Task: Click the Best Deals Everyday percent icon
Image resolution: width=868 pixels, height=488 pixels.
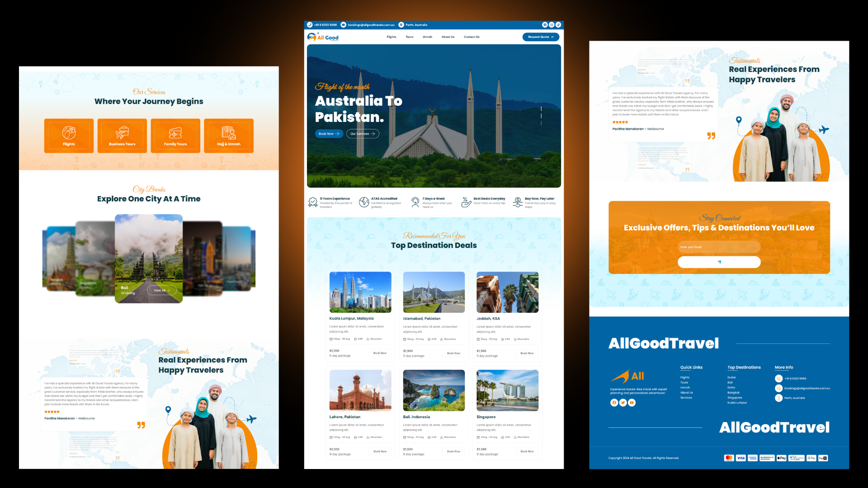Action: (466, 202)
